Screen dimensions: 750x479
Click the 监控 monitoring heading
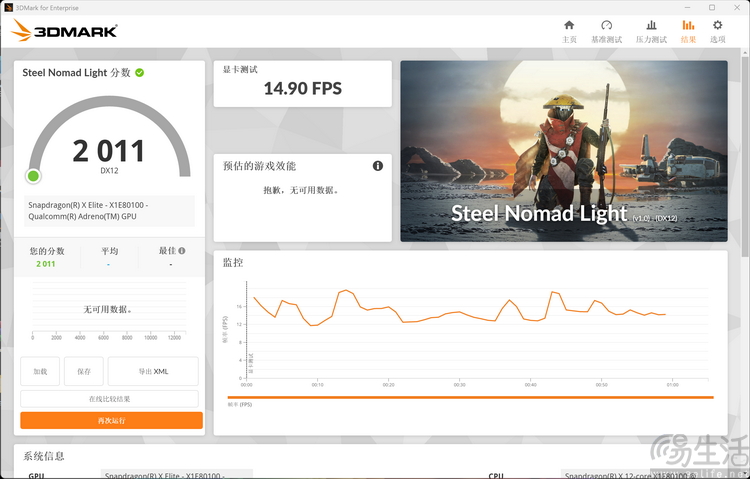(233, 262)
